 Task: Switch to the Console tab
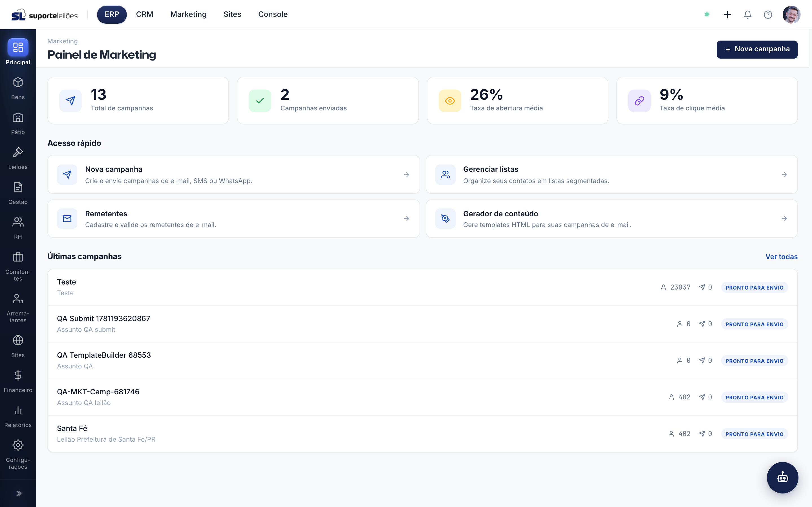click(x=273, y=14)
